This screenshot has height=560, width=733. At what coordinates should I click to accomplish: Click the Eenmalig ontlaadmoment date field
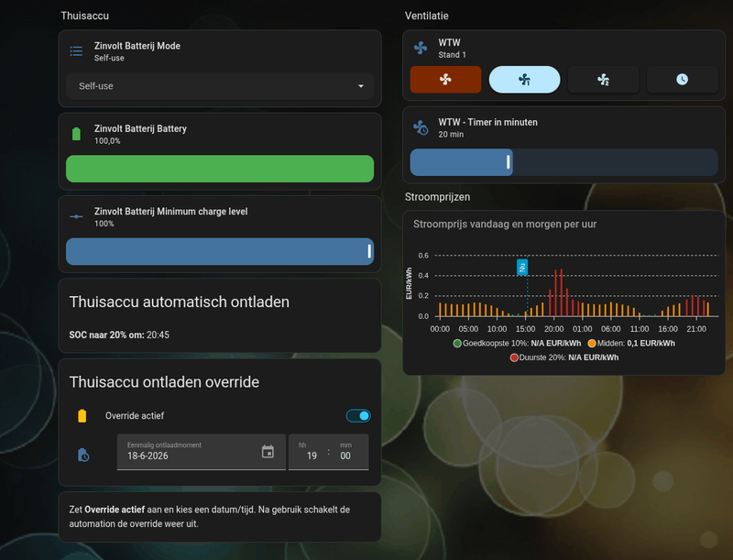click(201, 452)
